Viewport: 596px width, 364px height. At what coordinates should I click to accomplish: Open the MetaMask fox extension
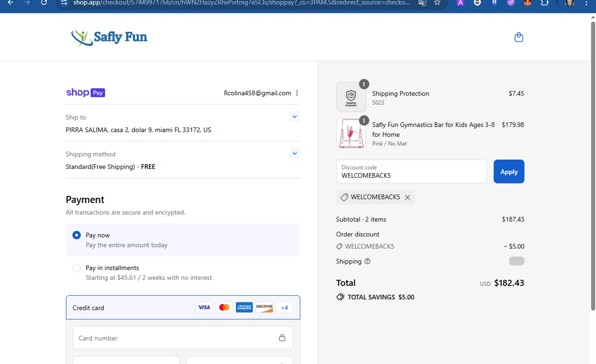[528, 2]
